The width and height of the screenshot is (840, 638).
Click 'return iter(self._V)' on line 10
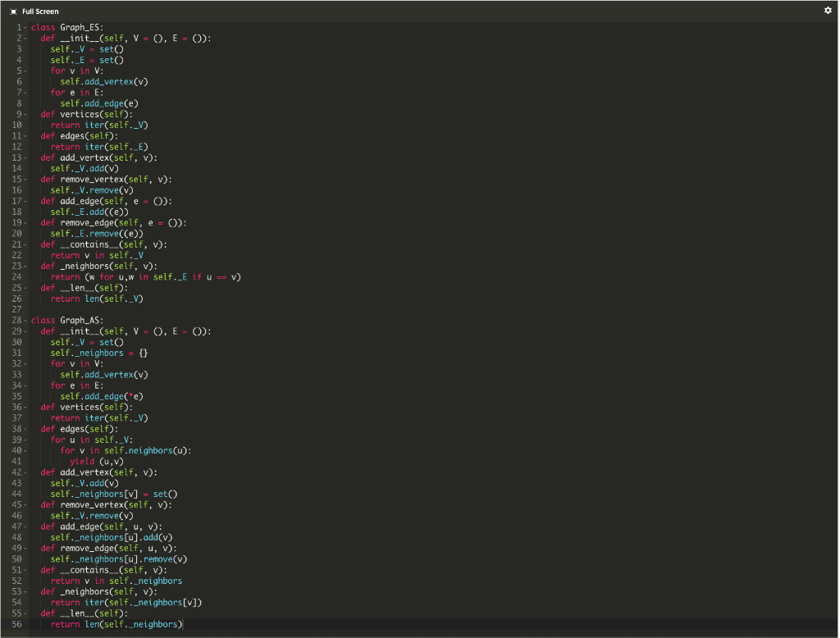pyautogui.click(x=99, y=125)
